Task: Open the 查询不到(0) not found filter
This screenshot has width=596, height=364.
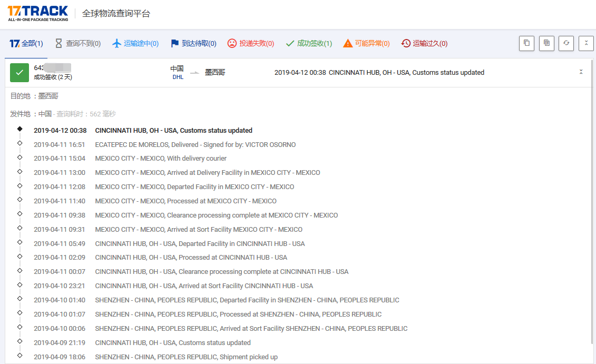Action: 77,44
